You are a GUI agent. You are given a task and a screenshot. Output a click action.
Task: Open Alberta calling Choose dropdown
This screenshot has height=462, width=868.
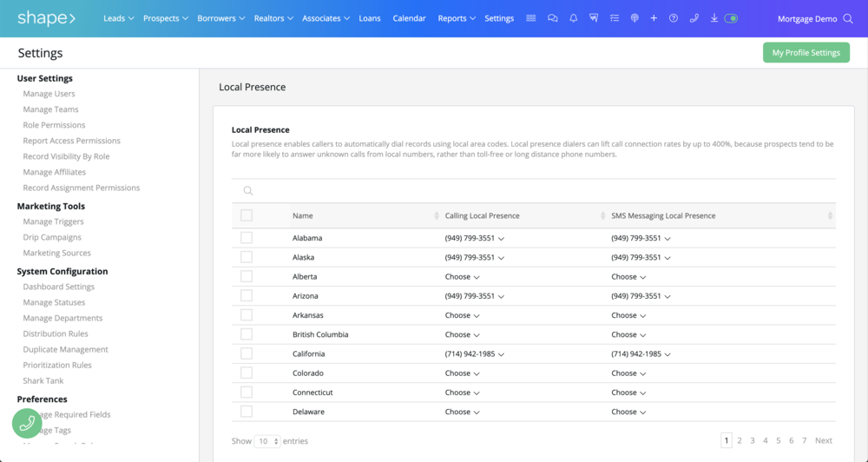click(463, 277)
